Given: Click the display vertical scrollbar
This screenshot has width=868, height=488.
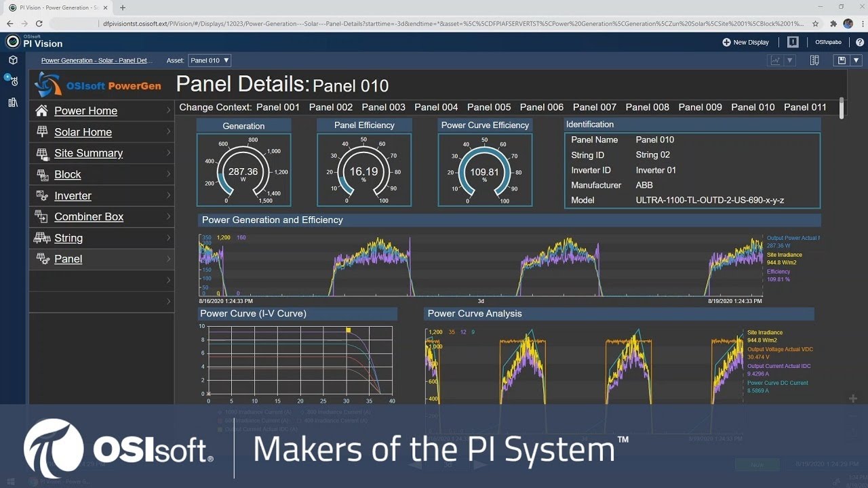Looking at the screenshot, I should (x=842, y=108).
